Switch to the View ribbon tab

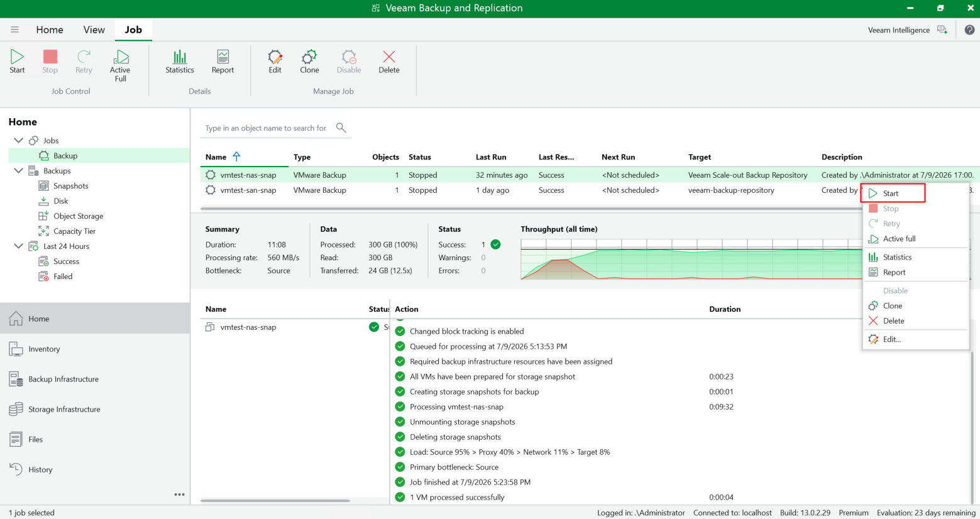tap(94, 30)
